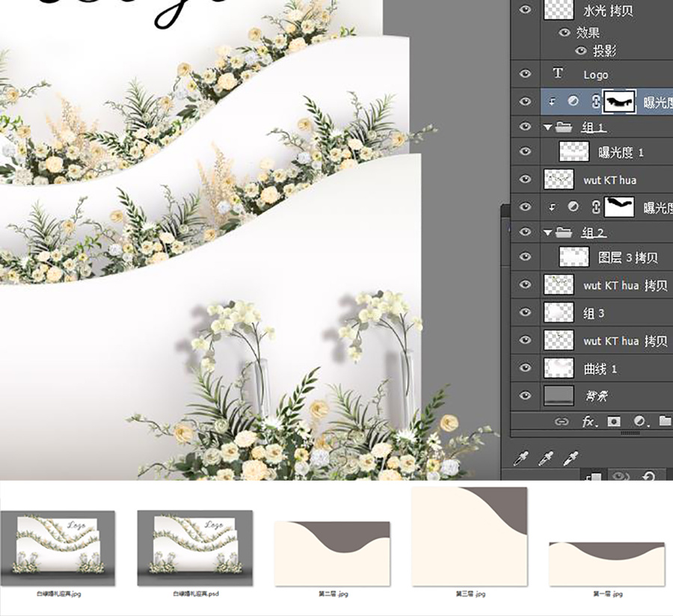Hide the 曝光度 1 layer
The height and width of the screenshot is (616, 673).
coord(525,152)
